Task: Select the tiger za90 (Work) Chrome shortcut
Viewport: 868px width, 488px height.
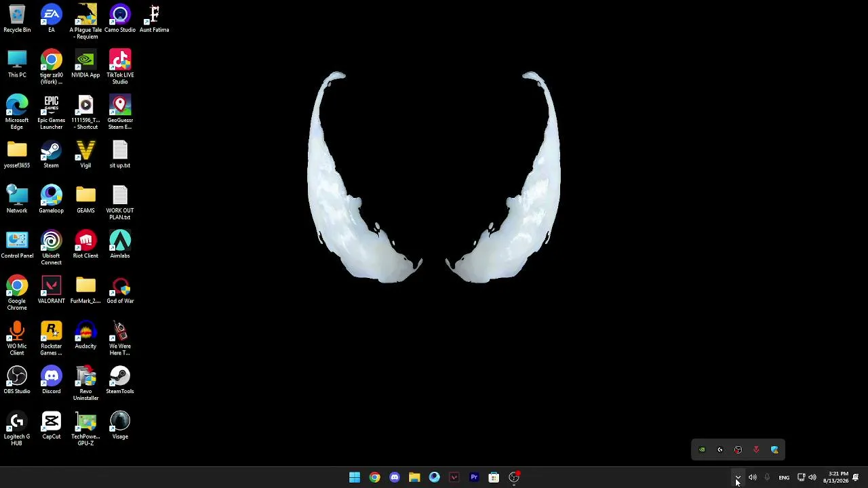Action: (51, 67)
